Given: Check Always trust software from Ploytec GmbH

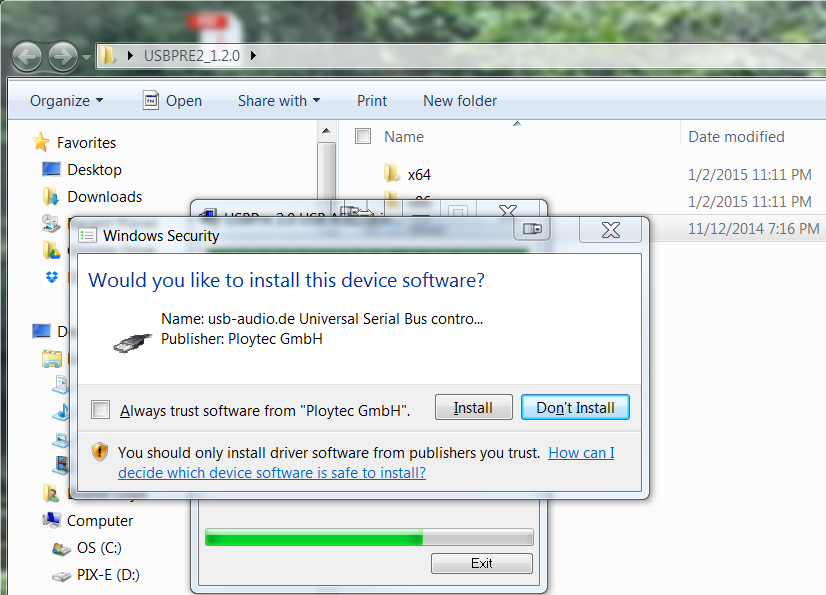Looking at the screenshot, I should pyautogui.click(x=101, y=409).
